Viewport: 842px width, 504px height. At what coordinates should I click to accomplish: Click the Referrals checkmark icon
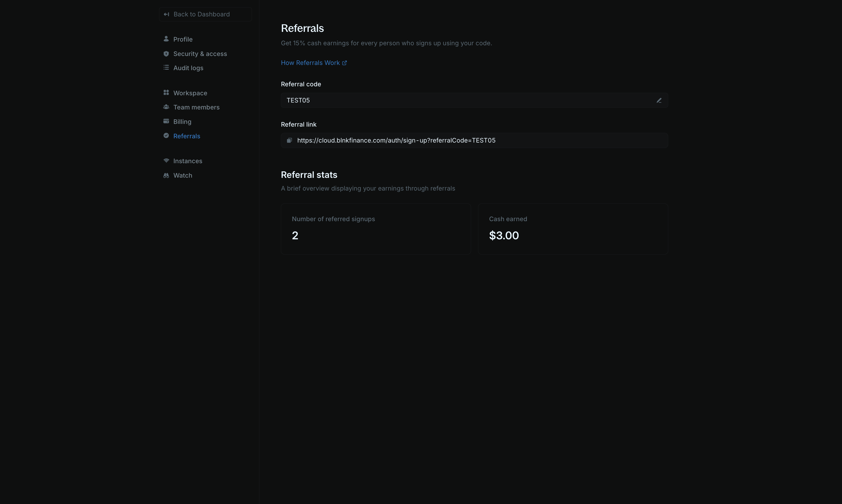tap(166, 135)
